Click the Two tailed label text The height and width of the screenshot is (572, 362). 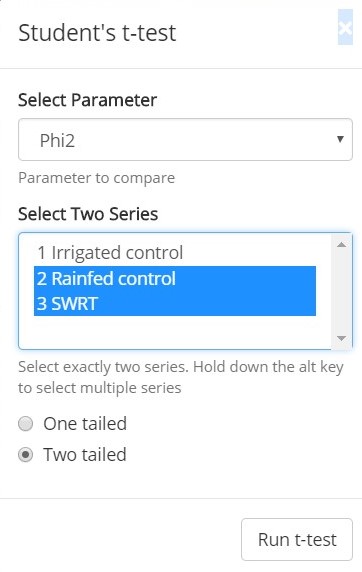[85, 455]
